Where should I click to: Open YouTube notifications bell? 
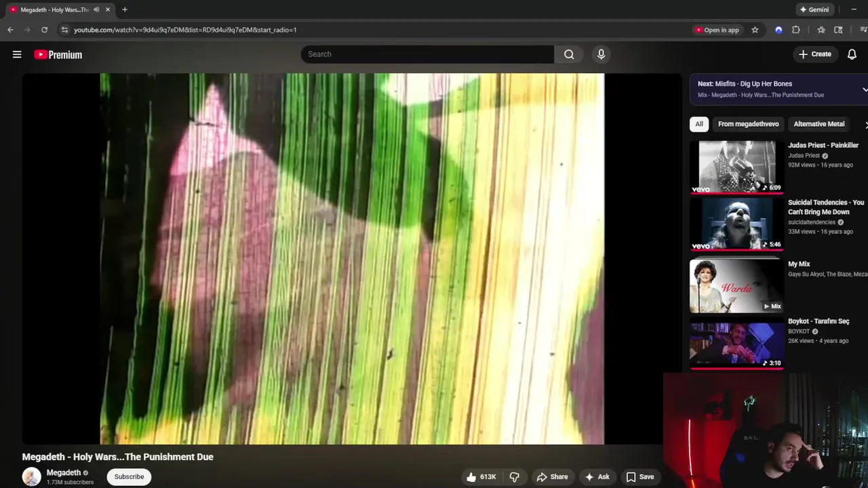852,54
